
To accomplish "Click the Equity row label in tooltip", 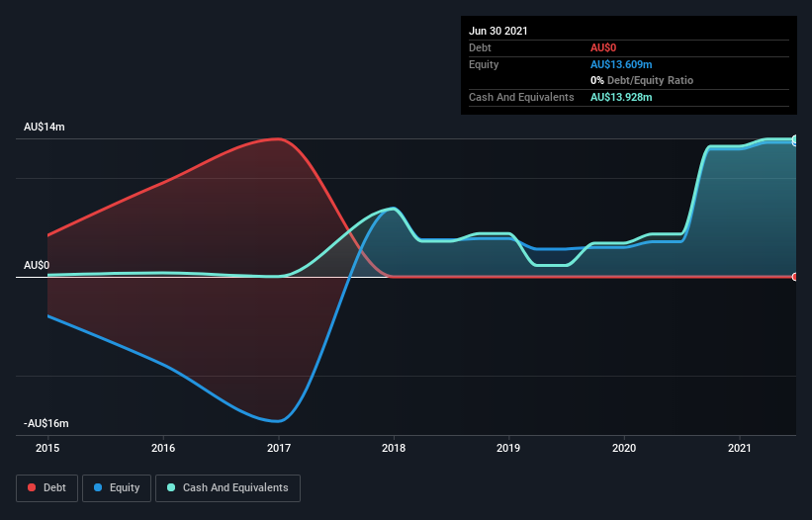I will coord(484,64).
